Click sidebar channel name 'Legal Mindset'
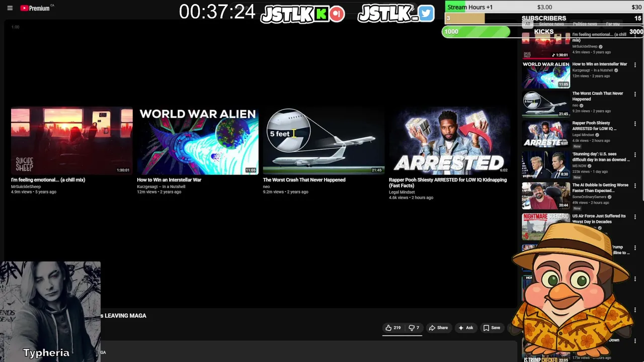 click(584, 135)
